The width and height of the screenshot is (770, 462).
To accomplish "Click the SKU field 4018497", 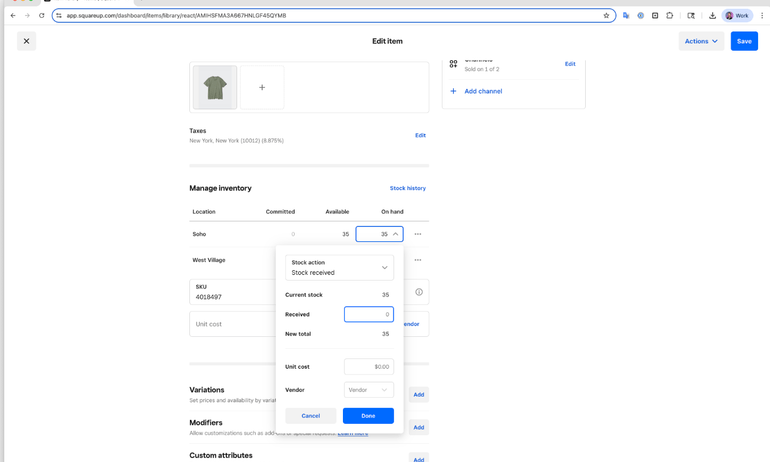I will click(x=232, y=292).
